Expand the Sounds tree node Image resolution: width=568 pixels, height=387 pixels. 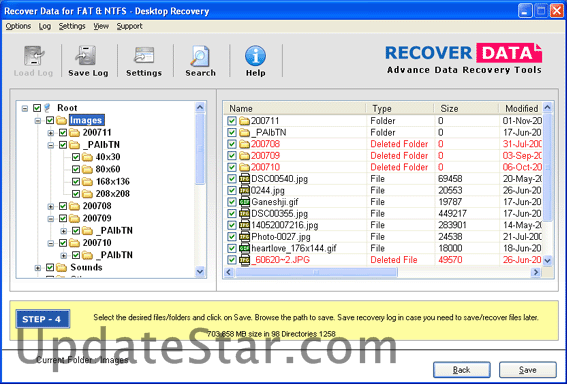point(38,268)
